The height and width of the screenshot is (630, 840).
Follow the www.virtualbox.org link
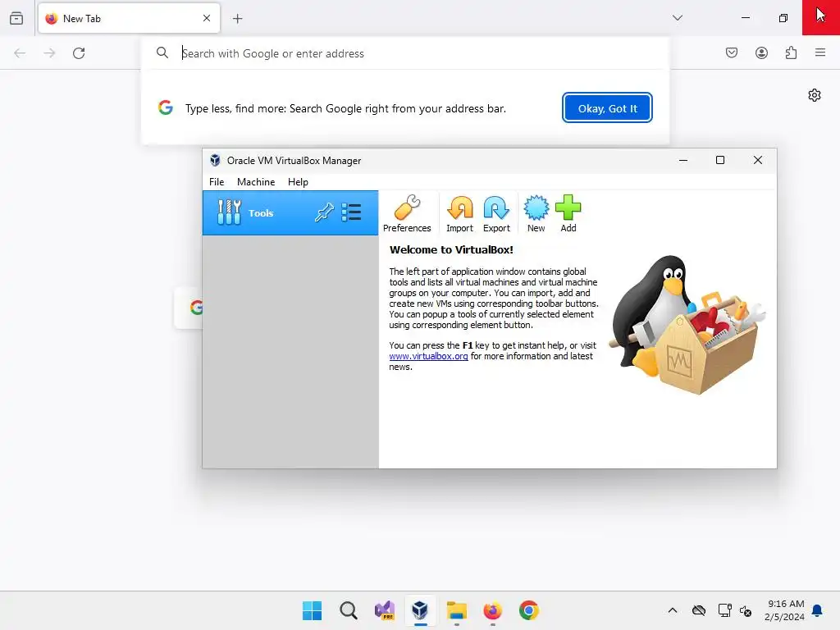click(x=428, y=356)
